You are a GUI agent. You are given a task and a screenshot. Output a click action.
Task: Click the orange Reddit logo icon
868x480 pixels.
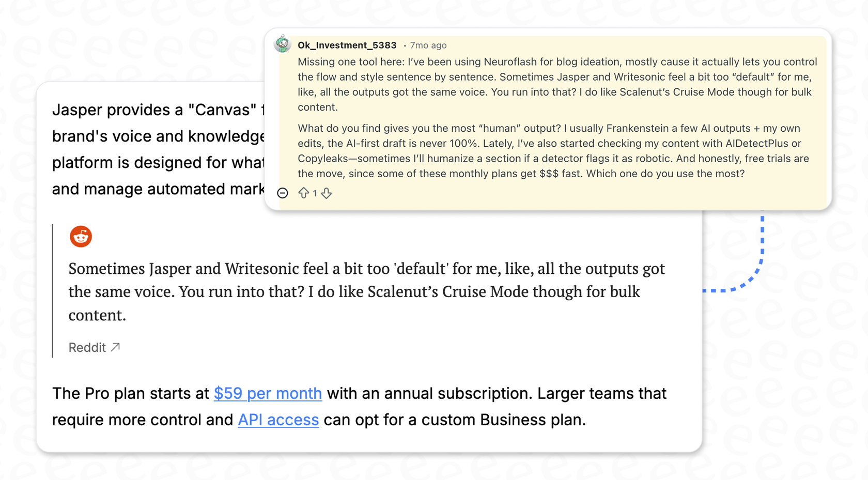pyautogui.click(x=81, y=237)
